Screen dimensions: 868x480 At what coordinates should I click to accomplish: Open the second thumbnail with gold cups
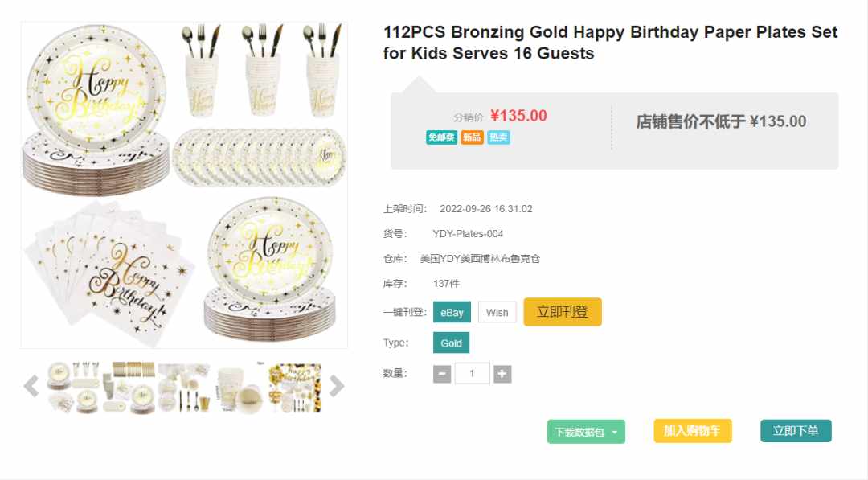(129, 388)
